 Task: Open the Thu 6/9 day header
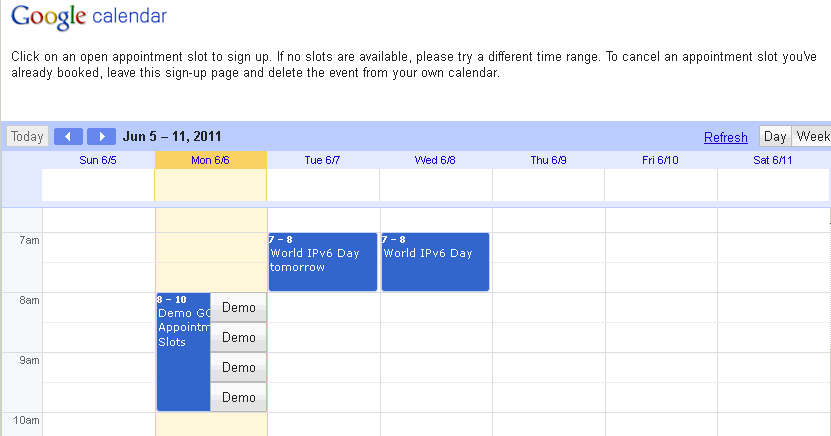pos(549,160)
